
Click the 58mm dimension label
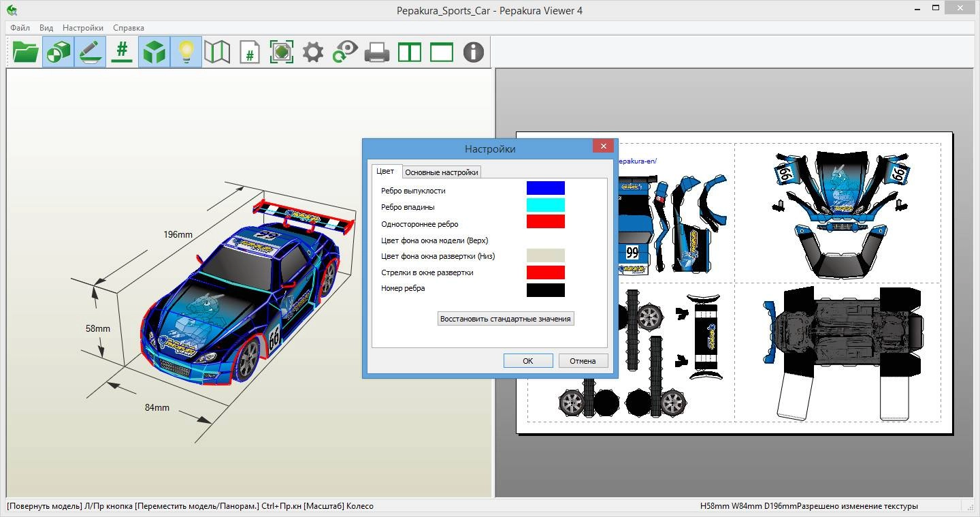pyautogui.click(x=97, y=328)
